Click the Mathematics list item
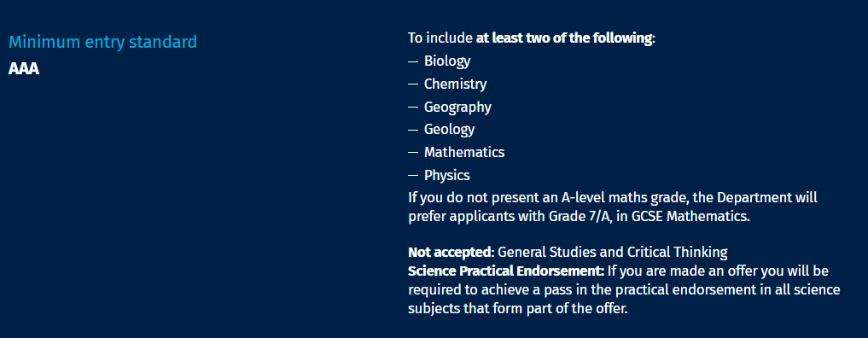Viewport: 868px width, 338px height. click(x=464, y=152)
